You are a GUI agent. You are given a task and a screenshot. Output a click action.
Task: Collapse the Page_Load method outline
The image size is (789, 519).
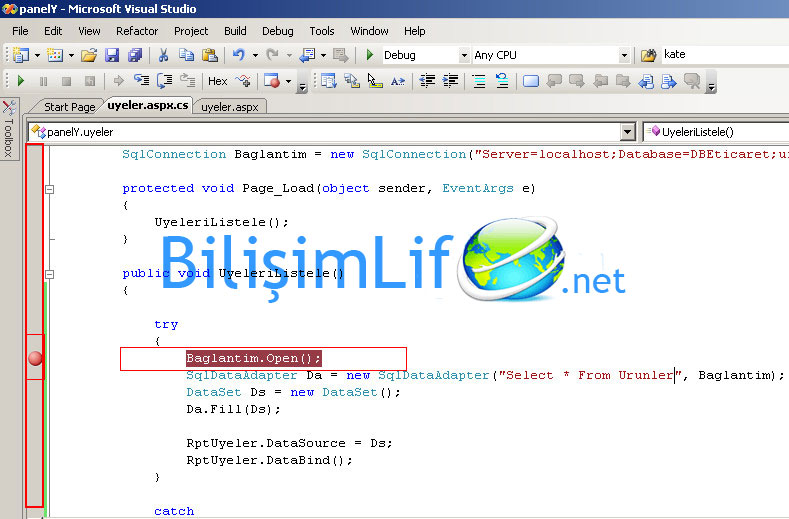[x=49, y=189]
